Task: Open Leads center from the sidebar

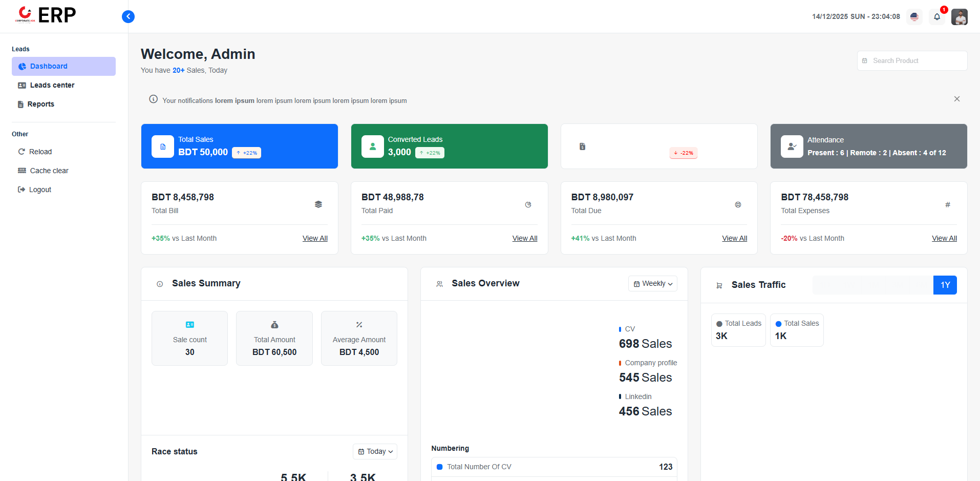Action: coord(52,85)
